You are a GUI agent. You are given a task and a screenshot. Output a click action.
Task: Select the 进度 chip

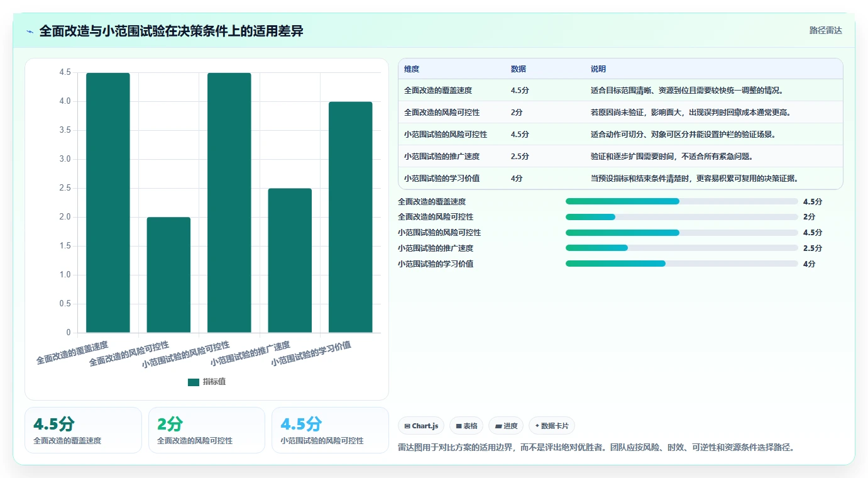point(506,426)
